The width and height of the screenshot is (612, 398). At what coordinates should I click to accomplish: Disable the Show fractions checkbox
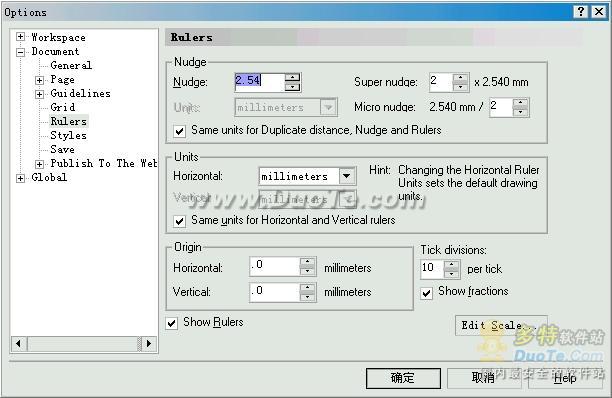427,293
